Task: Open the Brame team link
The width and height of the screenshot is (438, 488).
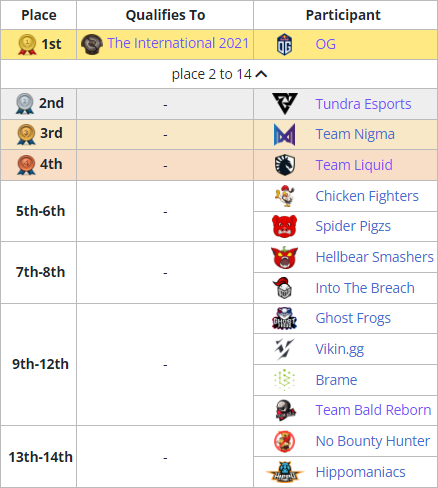Action: pos(336,380)
